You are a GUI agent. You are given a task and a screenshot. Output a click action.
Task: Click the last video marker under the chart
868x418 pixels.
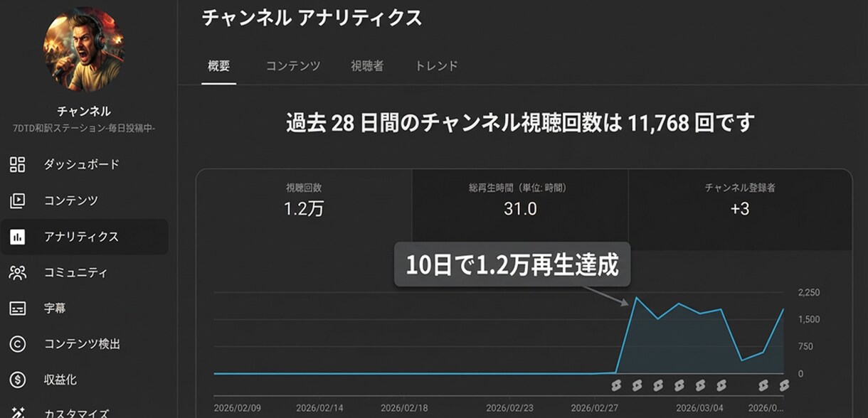(784, 385)
